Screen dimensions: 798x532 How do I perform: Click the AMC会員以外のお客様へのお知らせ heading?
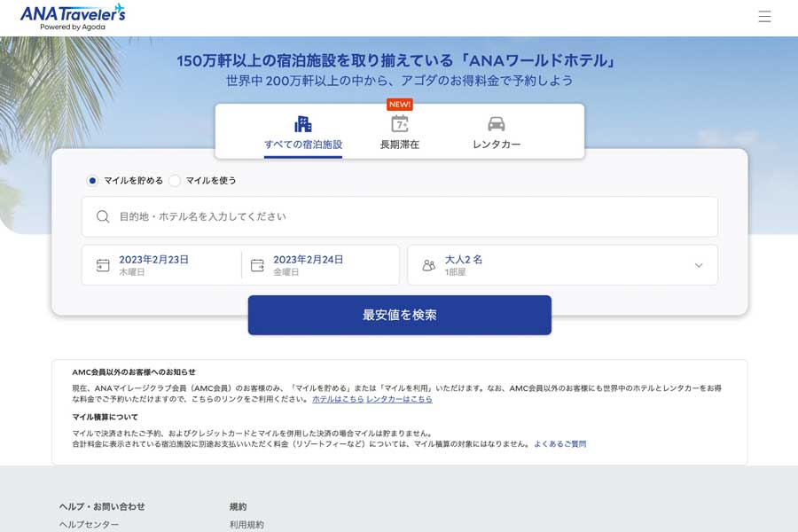pyautogui.click(x=134, y=372)
